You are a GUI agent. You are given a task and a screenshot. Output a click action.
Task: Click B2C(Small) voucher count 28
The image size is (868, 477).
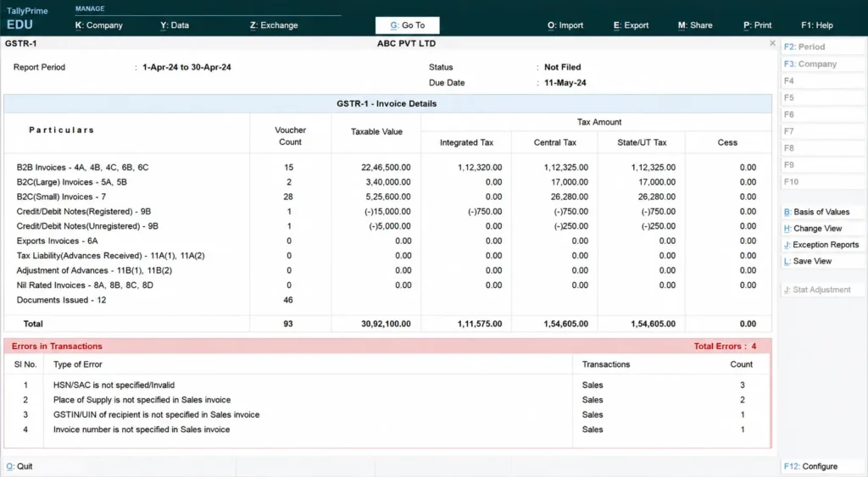pos(288,197)
